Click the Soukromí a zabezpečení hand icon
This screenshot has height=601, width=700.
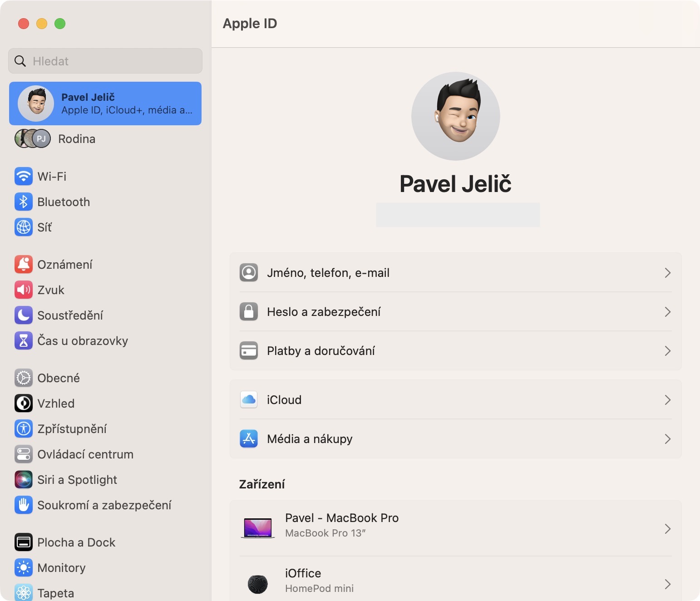pos(24,505)
